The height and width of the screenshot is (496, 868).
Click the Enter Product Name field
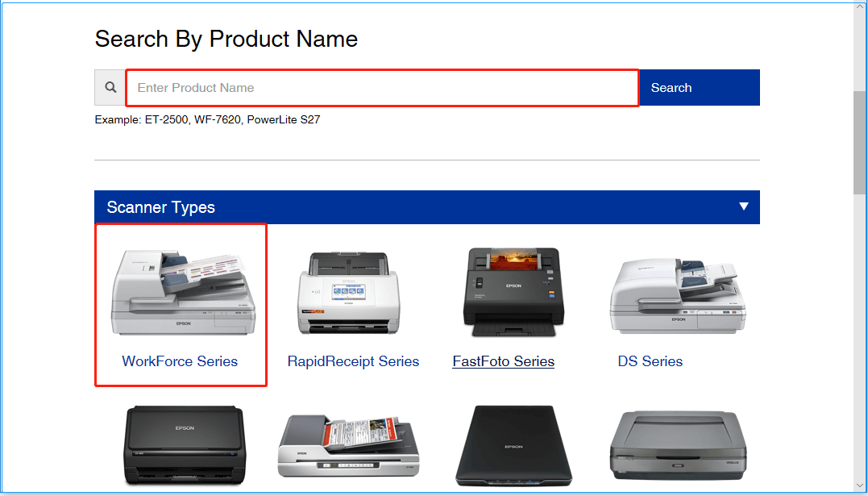381,87
